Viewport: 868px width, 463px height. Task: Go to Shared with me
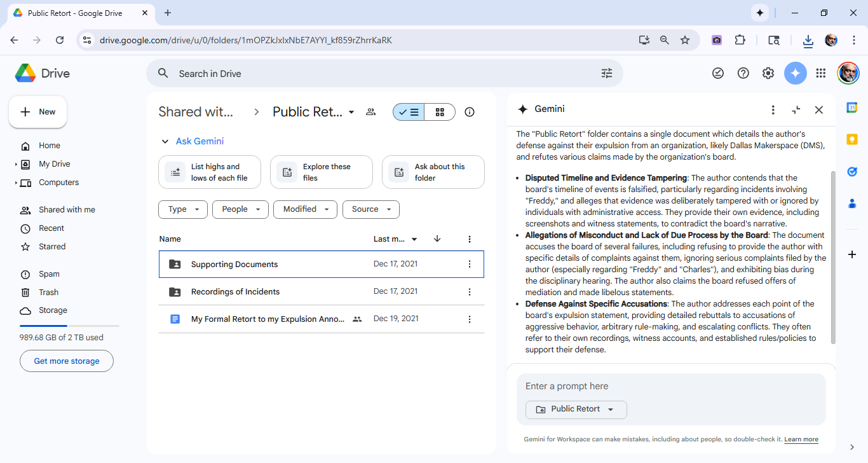tap(67, 210)
